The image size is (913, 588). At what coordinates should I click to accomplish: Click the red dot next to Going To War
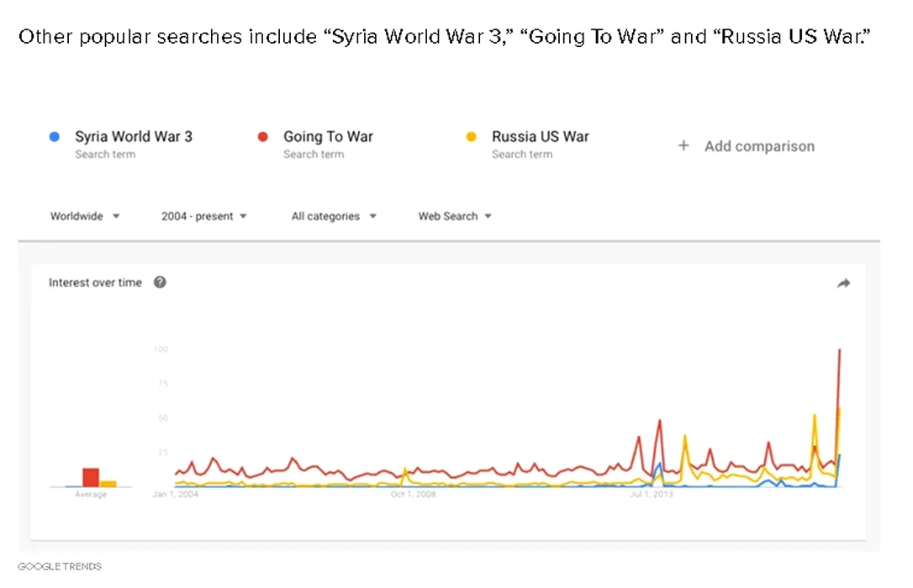pos(263,136)
